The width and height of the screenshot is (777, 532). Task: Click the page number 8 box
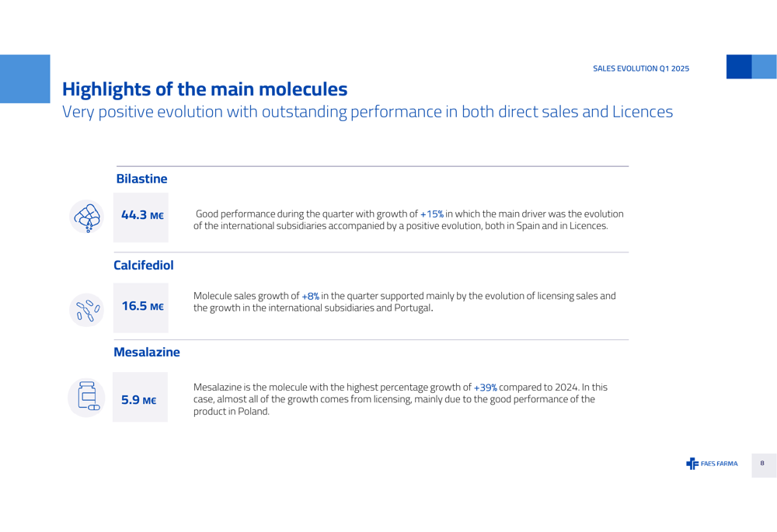764,465
